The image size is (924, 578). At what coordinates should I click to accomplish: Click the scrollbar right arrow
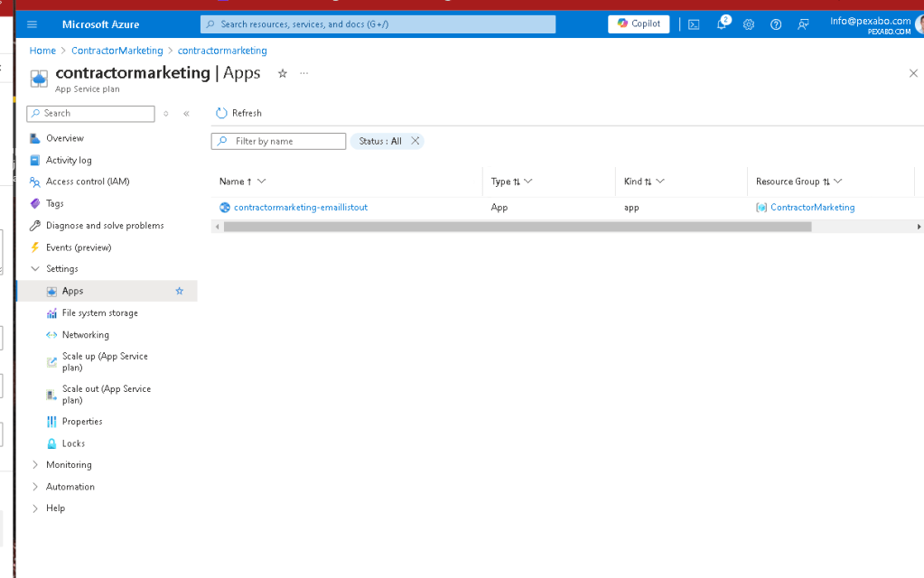coord(919,227)
